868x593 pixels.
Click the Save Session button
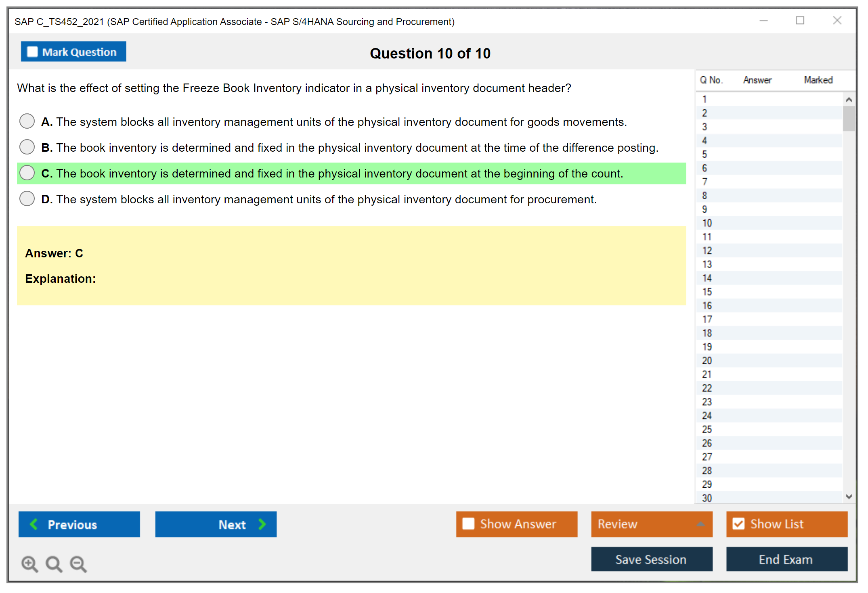point(651,559)
